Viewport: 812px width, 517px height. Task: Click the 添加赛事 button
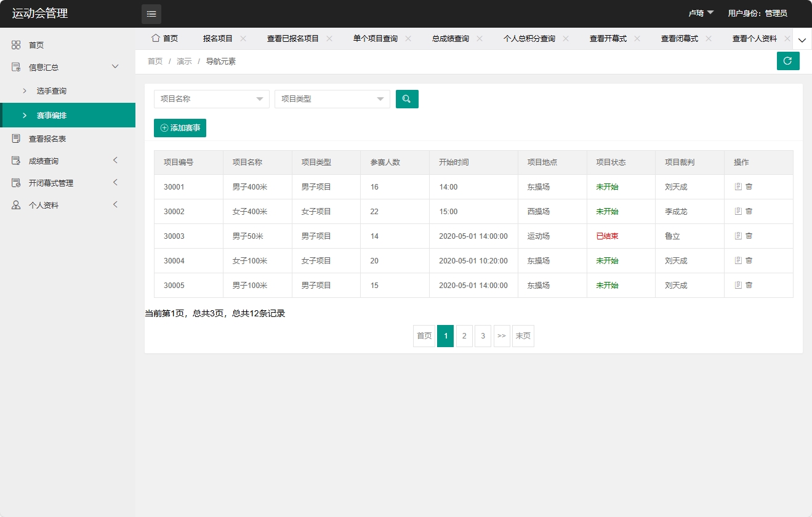pyautogui.click(x=180, y=127)
